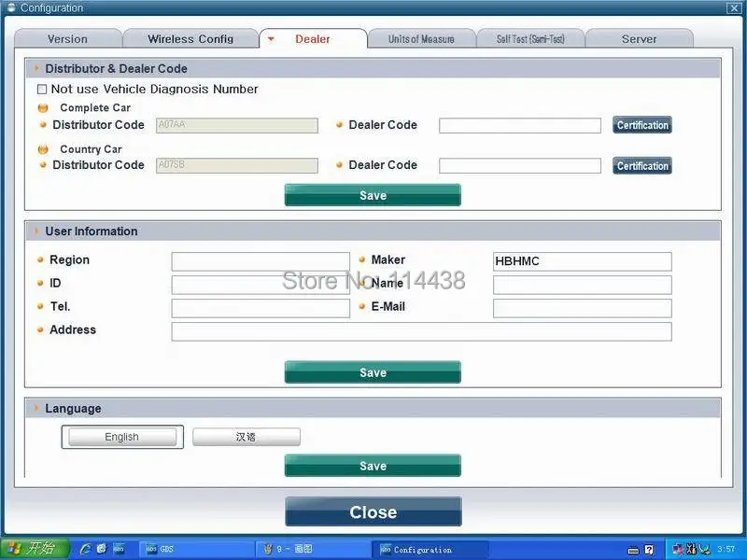Open Internet Explorer from the quick launch
Viewport: 747px width, 560px height.
pyautogui.click(x=86, y=549)
